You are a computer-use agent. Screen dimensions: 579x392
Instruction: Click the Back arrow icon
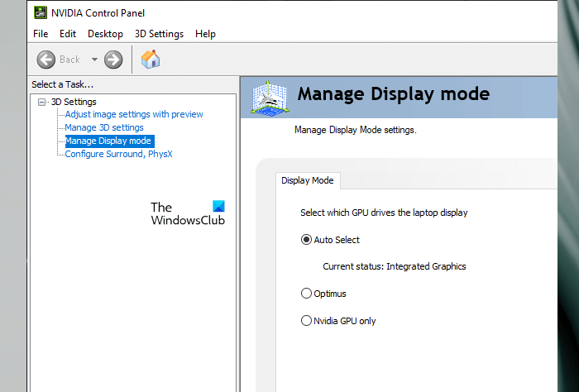pyautogui.click(x=46, y=60)
